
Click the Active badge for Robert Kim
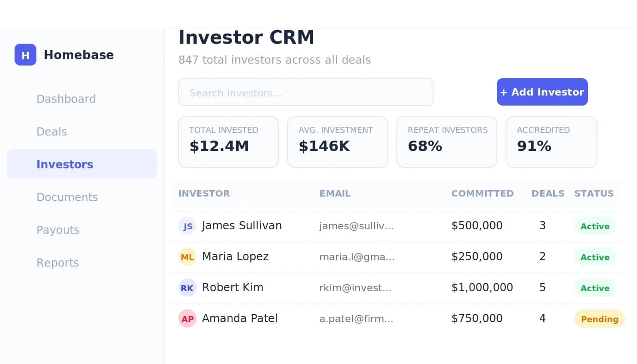(595, 288)
